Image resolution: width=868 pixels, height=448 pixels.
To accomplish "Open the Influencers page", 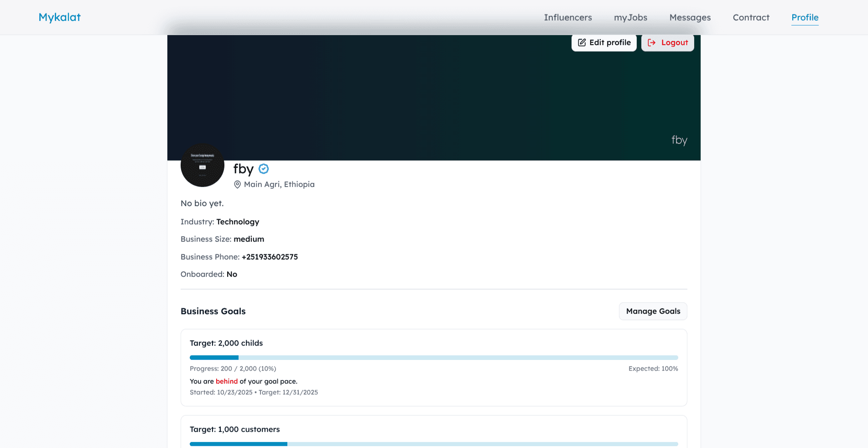I will pyautogui.click(x=567, y=17).
